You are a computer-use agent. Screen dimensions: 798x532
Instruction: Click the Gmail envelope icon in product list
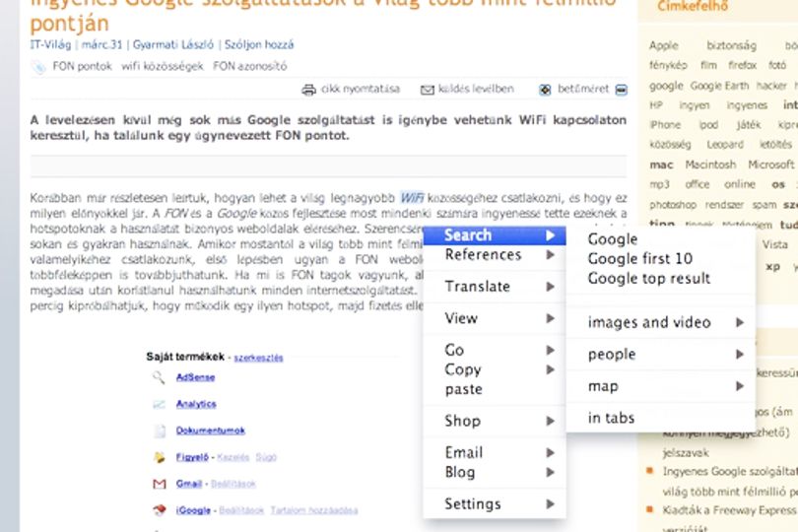point(160,484)
